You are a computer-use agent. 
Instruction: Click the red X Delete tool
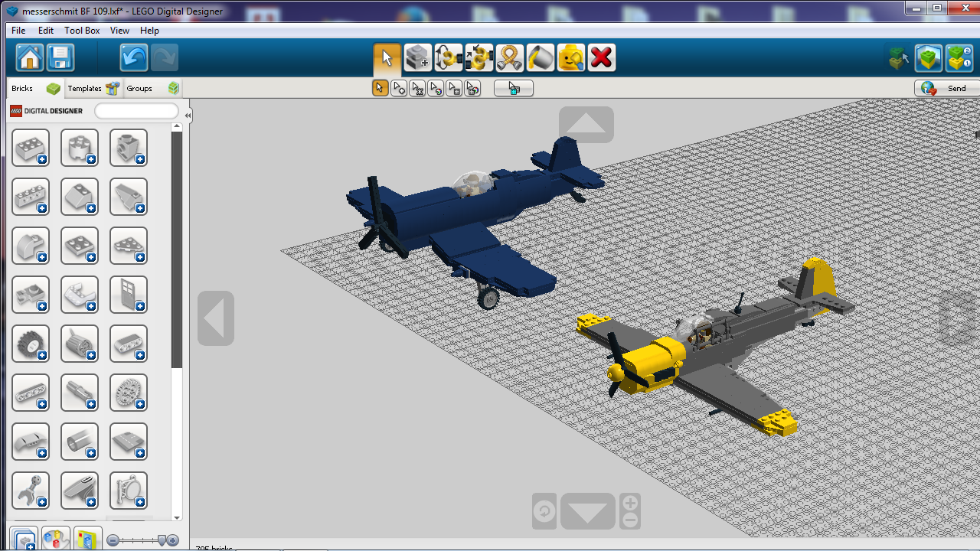point(602,58)
